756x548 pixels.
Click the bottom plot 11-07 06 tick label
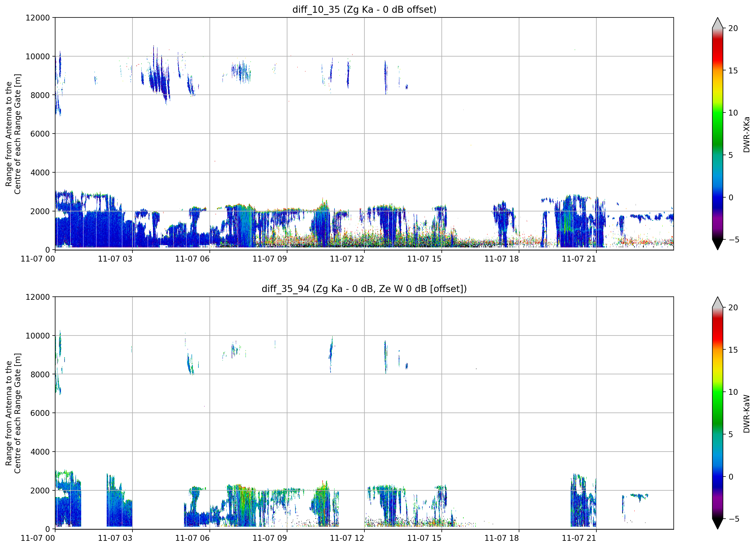coord(192,538)
